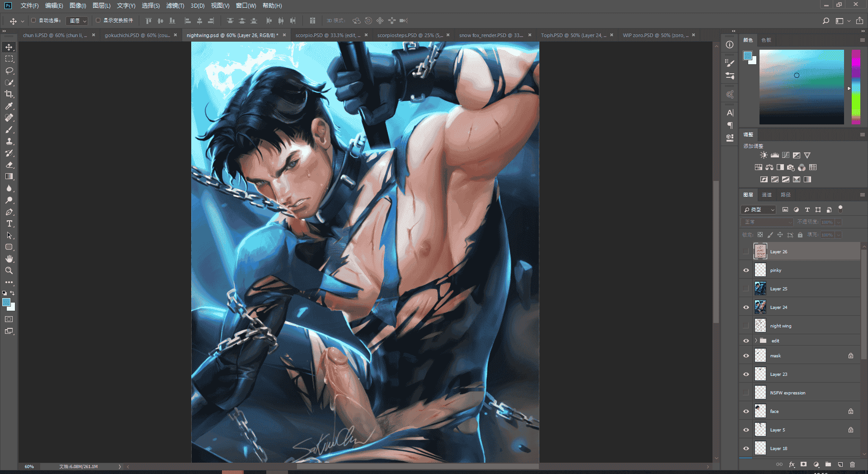Screen dimensions: 868x474
Task: Select the Hand tool
Action: (x=9, y=259)
